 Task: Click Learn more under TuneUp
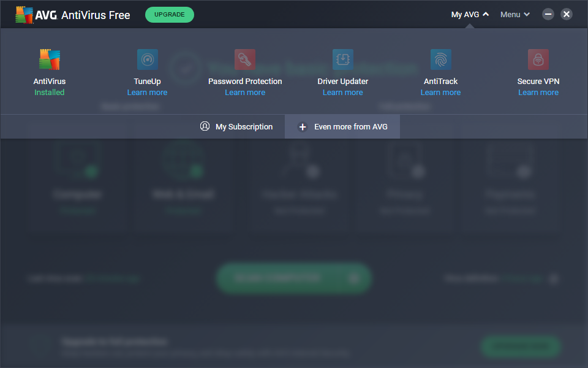(x=148, y=93)
